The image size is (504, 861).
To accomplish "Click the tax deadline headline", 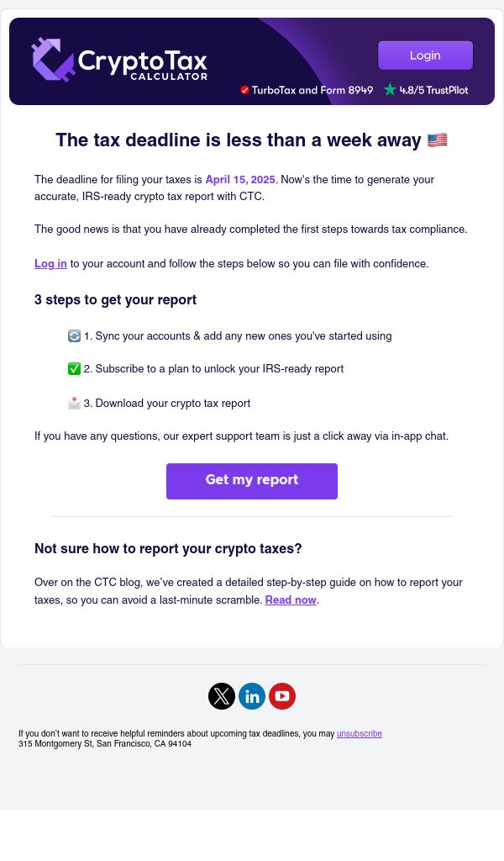I will (238, 140).
